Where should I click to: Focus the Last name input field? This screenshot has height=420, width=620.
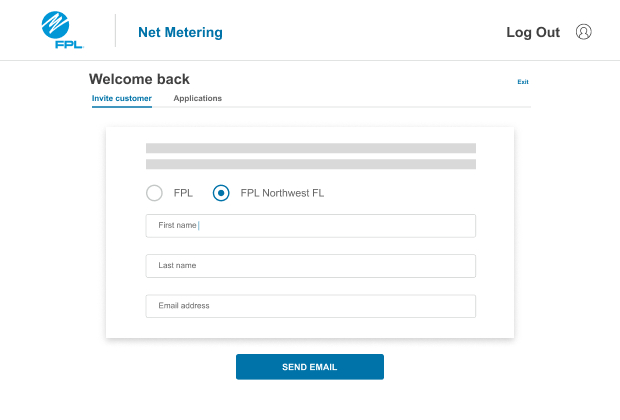[311, 266]
